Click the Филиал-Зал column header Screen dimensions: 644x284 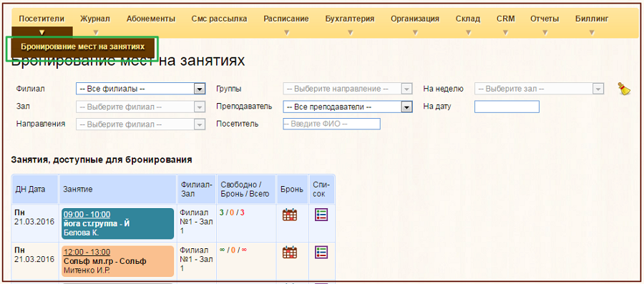pos(197,189)
